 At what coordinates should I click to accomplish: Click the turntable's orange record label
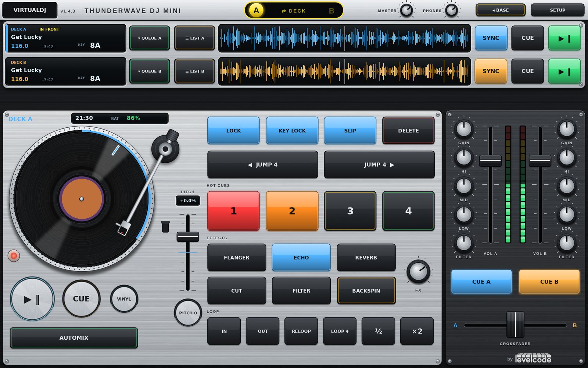(82, 199)
